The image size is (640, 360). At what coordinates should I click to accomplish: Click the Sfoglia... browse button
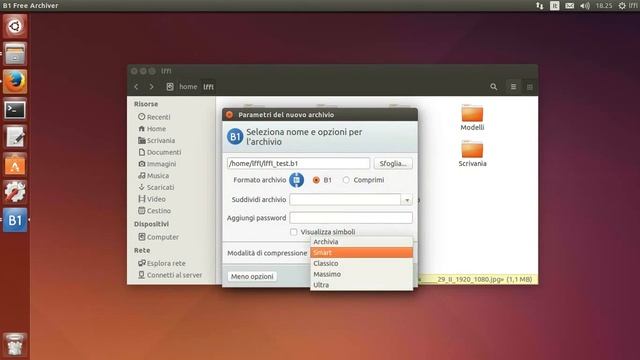[393, 163]
